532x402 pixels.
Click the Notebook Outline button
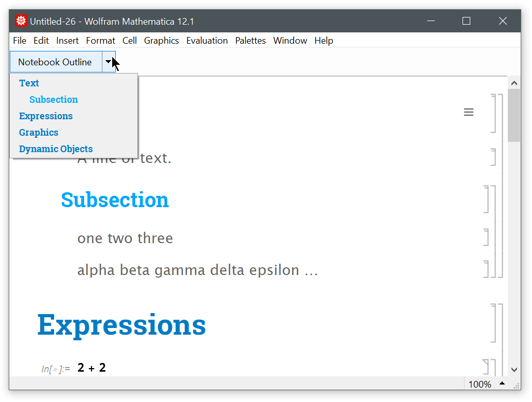55,62
